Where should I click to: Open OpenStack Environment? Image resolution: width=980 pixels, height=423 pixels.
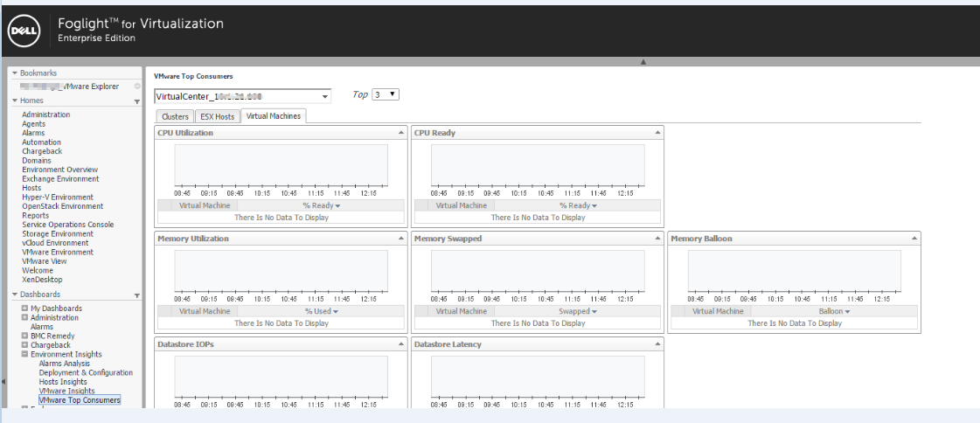click(x=62, y=206)
